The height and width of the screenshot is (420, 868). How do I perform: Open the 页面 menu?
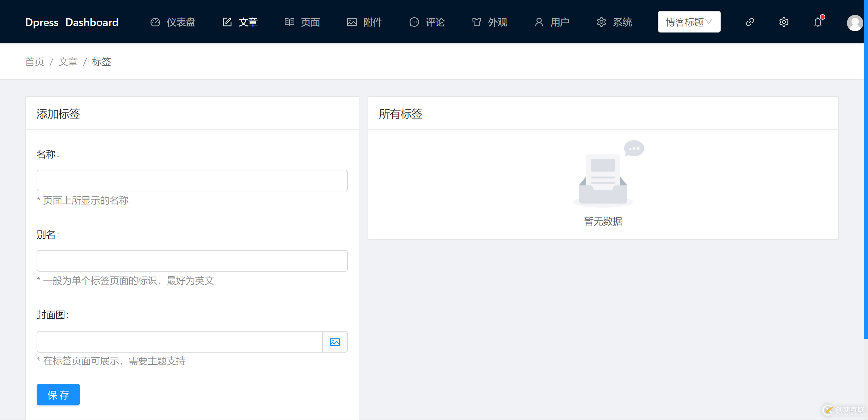(302, 22)
